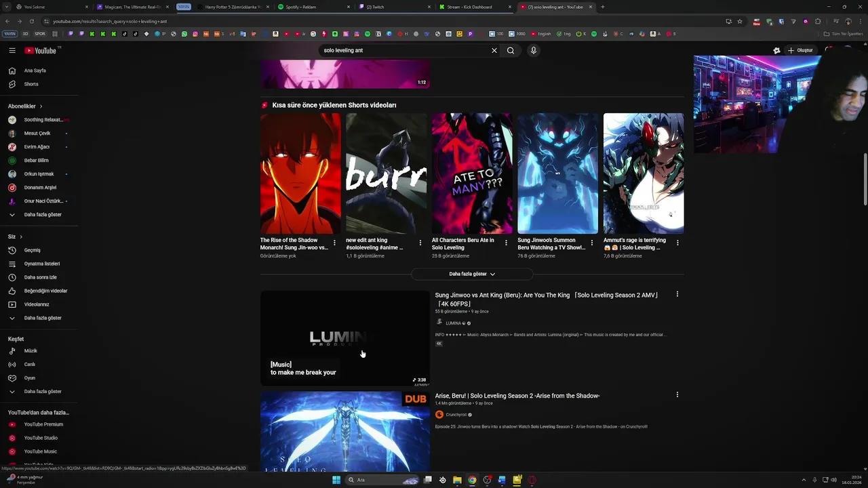Viewport: 868px width, 488px height.
Task: Open Orkun Işıtmak subscription
Action: (39, 174)
